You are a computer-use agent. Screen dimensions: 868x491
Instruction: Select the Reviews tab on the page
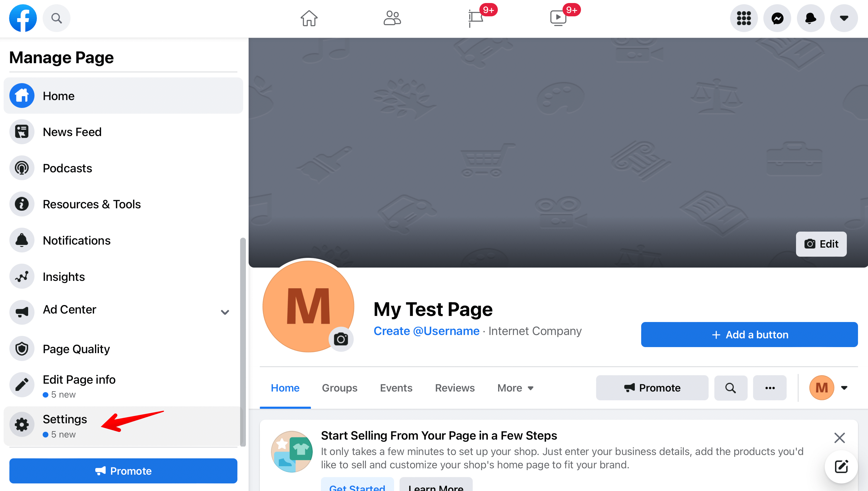coord(455,388)
